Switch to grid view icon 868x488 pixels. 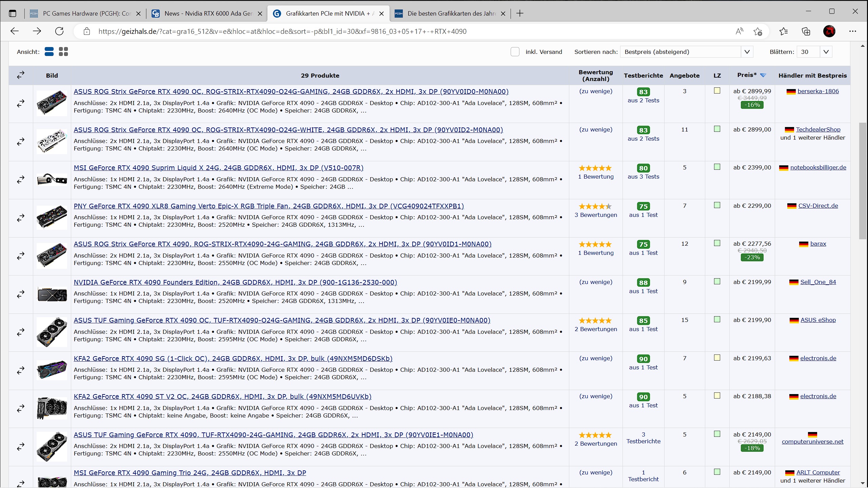63,52
